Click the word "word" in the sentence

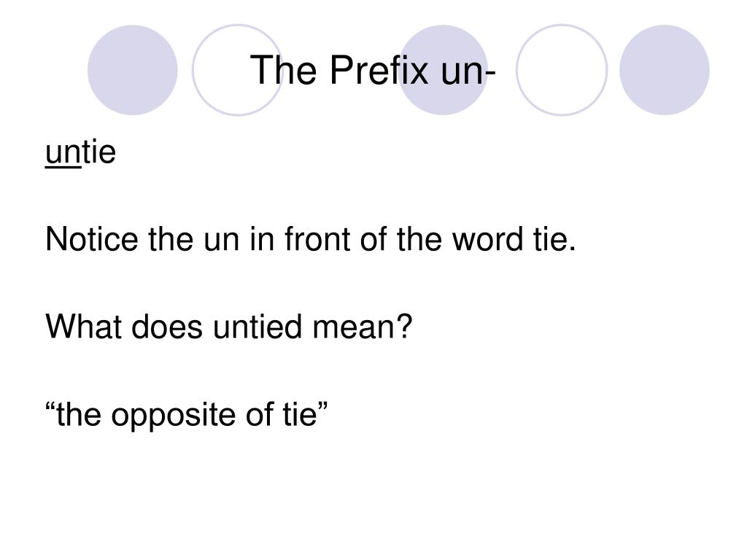pyautogui.click(x=487, y=239)
